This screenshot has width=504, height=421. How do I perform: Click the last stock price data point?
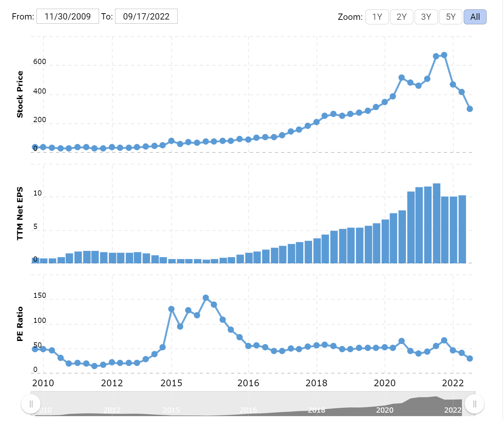pos(470,109)
